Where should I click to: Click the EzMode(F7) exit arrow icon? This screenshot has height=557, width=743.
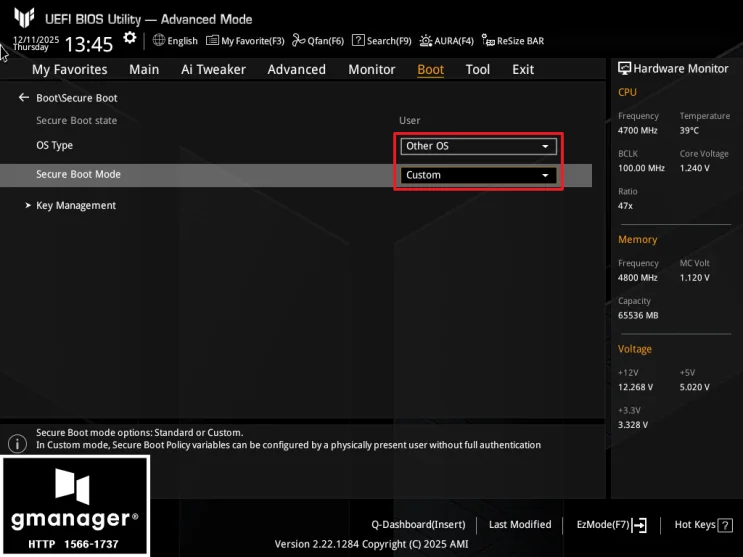pyautogui.click(x=639, y=525)
